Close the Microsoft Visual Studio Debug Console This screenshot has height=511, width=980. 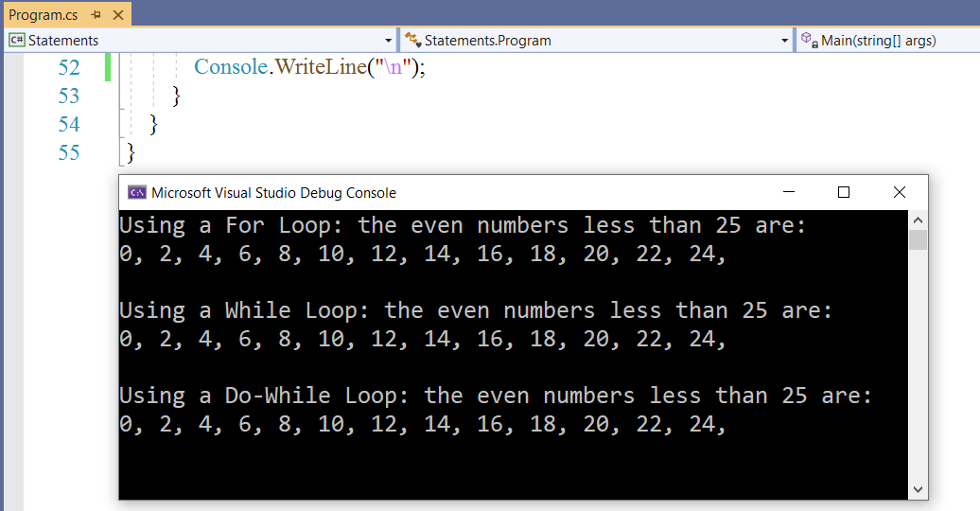coord(900,193)
